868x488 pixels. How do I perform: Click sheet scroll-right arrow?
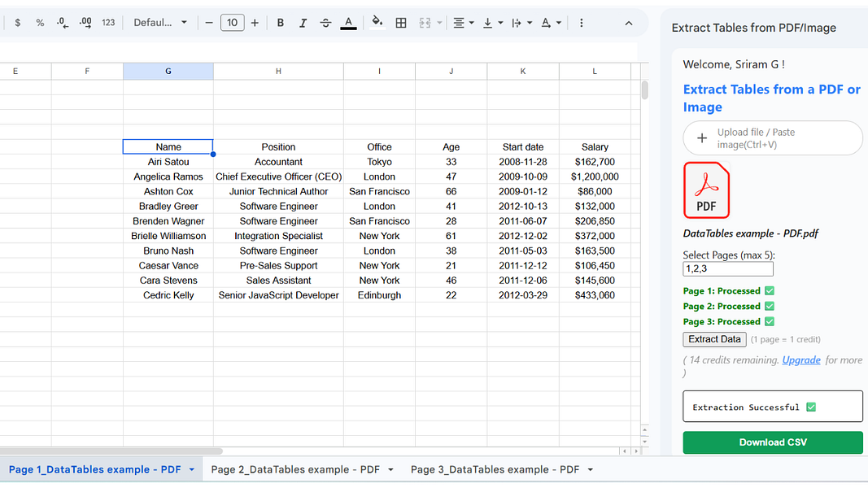(636, 451)
